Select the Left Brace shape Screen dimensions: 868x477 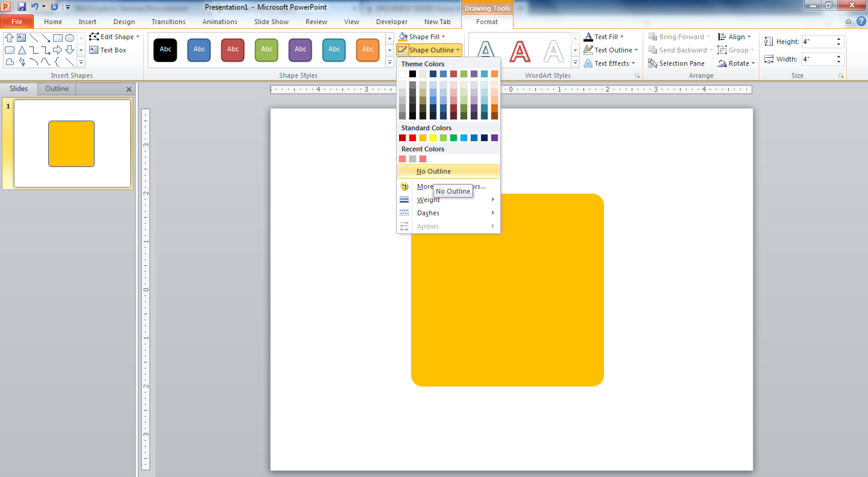[57, 62]
